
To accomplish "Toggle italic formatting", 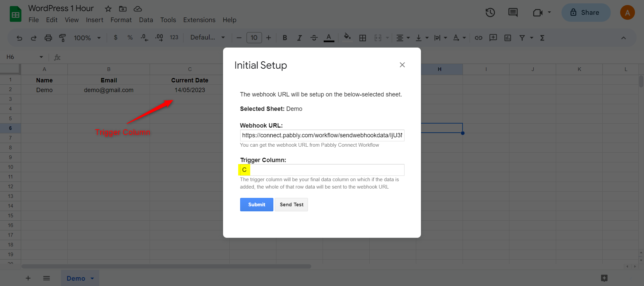I will (x=300, y=38).
